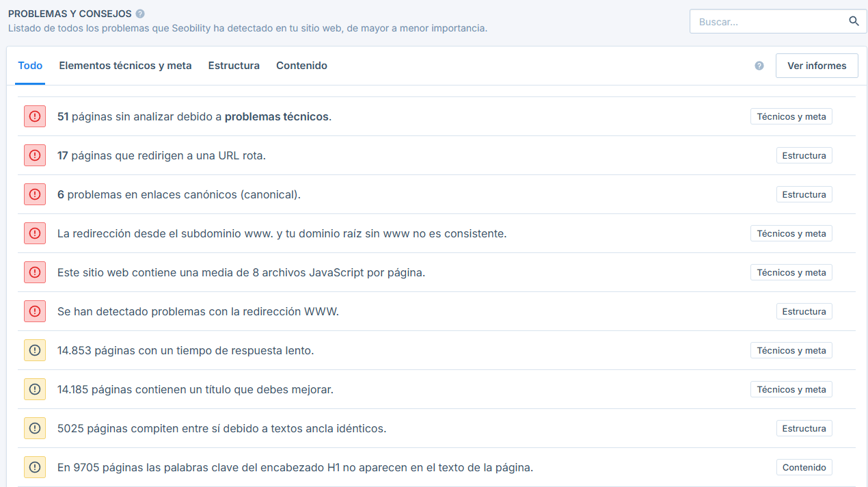Screen dimensions: 868x487
Task: Click red alert icon for 6 problemas canónicos
Action: 35,194
